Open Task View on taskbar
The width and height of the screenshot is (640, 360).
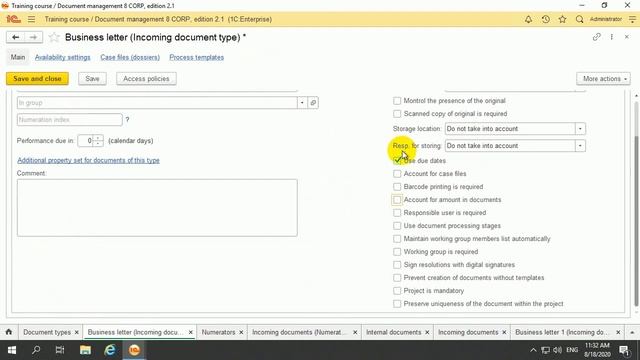(x=60, y=350)
